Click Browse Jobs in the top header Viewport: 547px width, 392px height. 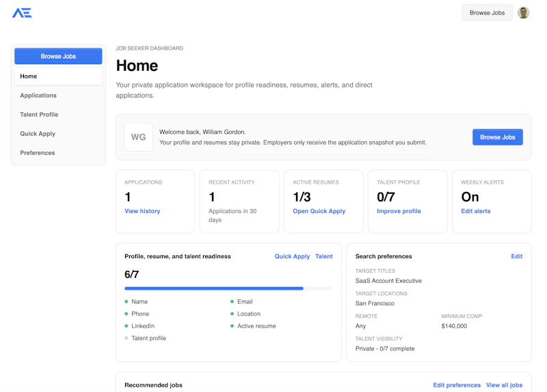point(487,13)
